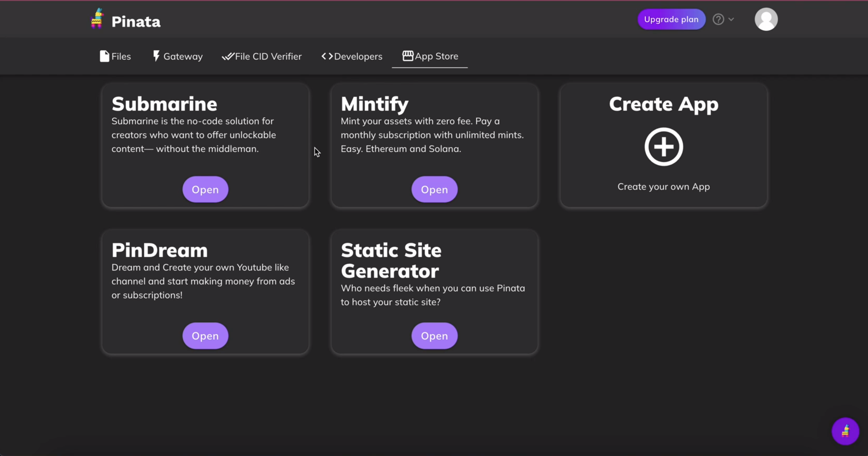Open the Static Site Generator app
This screenshot has height=456, width=868.
click(434, 335)
